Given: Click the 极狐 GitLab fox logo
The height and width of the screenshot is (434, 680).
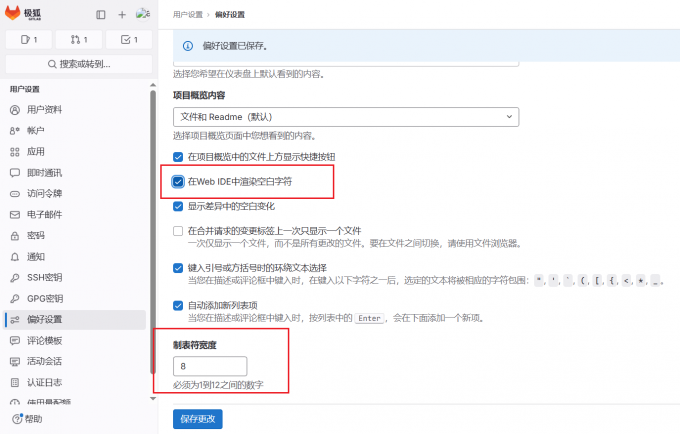Looking at the screenshot, I should pyautogui.click(x=13, y=13).
